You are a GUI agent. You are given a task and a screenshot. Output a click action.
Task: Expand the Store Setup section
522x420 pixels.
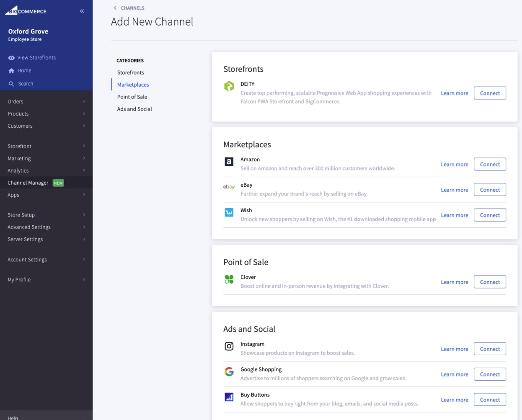coord(46,215)
